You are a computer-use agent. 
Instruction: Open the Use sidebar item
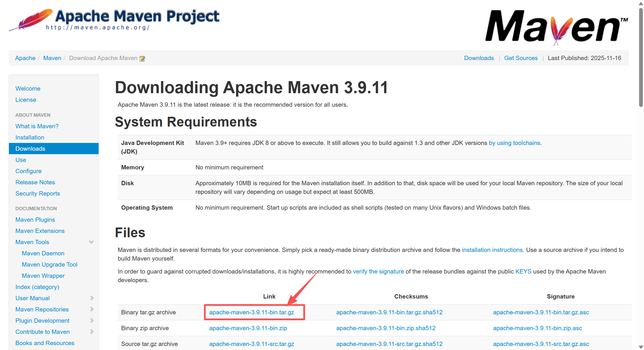coord(21,160)
